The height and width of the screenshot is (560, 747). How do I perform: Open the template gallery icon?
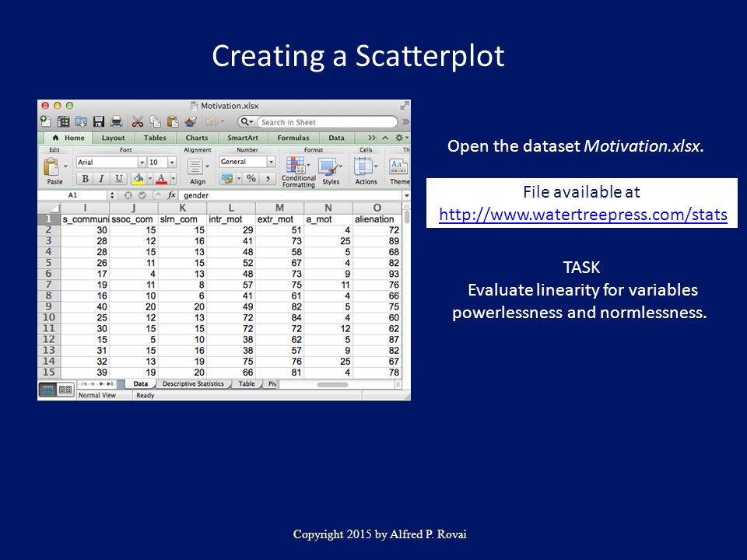63,121
